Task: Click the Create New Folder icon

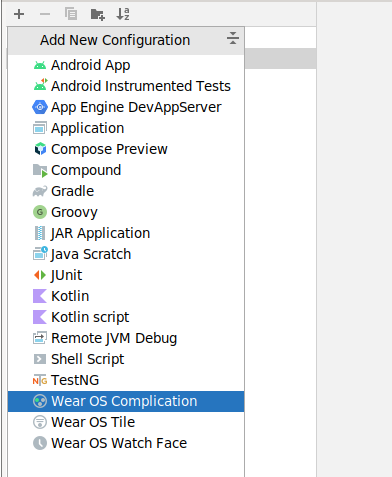Action: click(98, 14)
